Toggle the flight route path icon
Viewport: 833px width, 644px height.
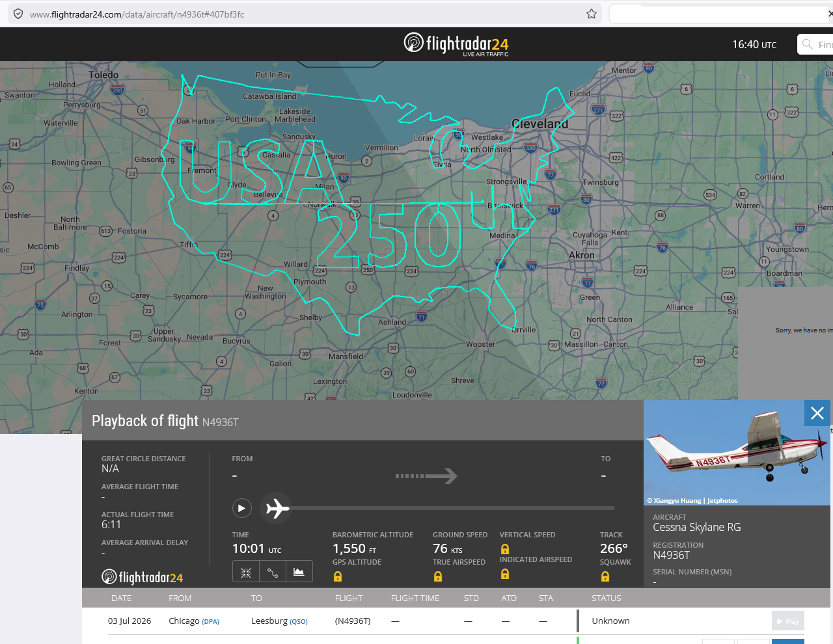pyautogui.click(x=273, y=572)
